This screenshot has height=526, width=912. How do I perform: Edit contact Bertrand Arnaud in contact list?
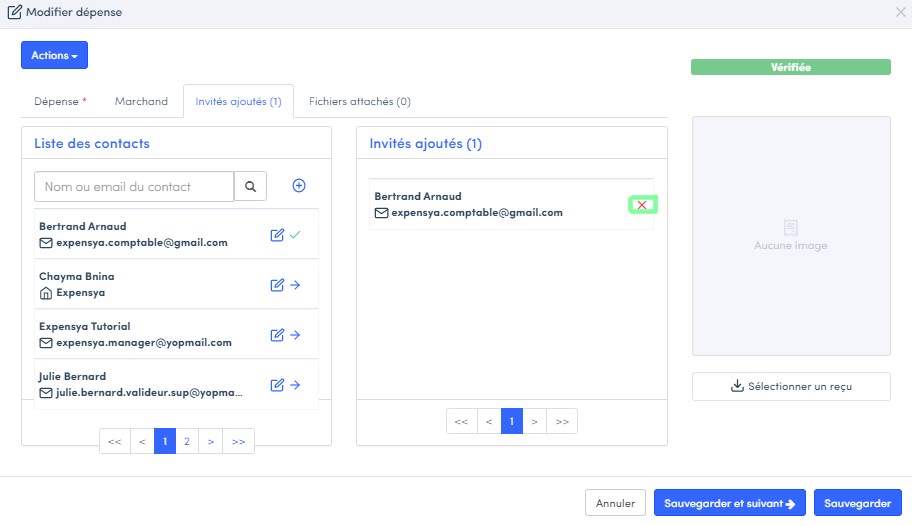277,235
